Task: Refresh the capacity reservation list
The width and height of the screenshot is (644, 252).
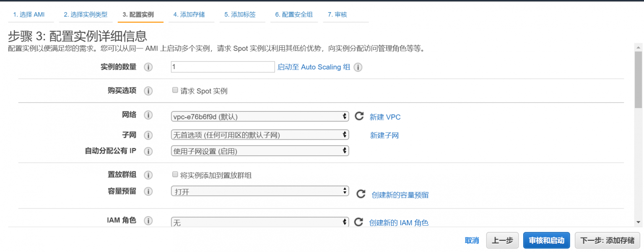Action: (x=361, y=194)
